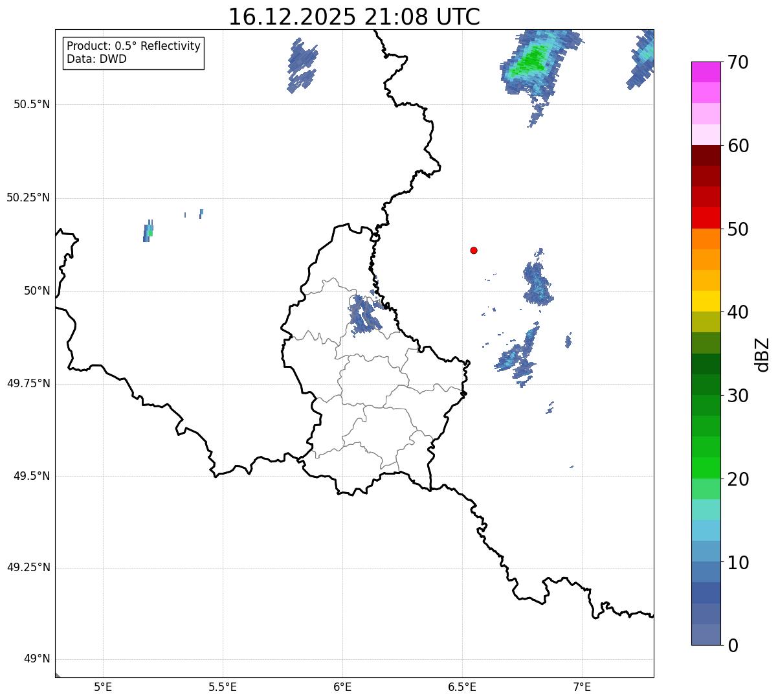Click the orange swatch just below 50 dBZ

coord(706,239)
